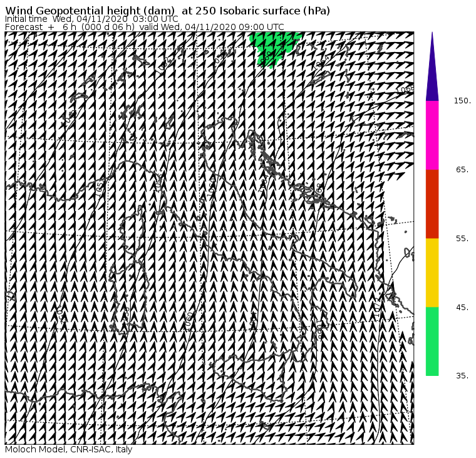
Task: Click the 55. color bar label
Action: pyautogui.click(x=463, y=239)
